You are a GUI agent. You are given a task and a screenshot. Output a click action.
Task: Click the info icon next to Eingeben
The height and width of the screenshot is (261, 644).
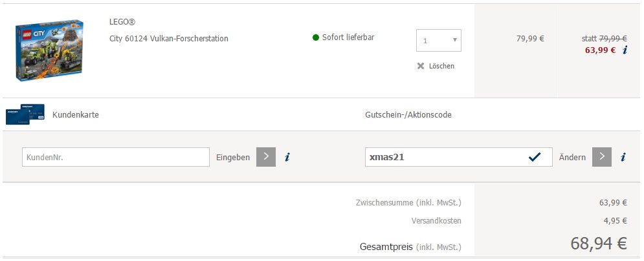287,157
